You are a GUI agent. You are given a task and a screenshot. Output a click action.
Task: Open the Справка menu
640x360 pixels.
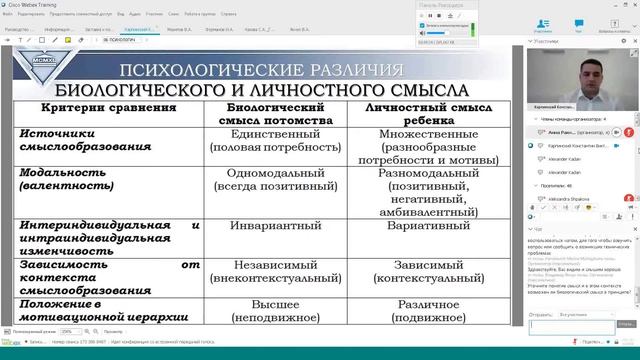coord(229,14)
